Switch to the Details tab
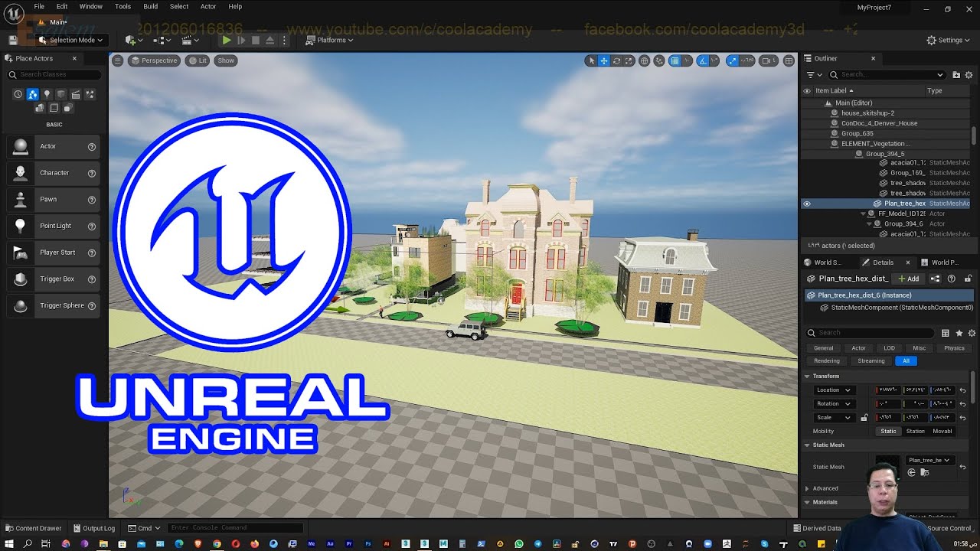Image resolution: width=980 pixels, height=551 pixels. [x=883, y=262]
